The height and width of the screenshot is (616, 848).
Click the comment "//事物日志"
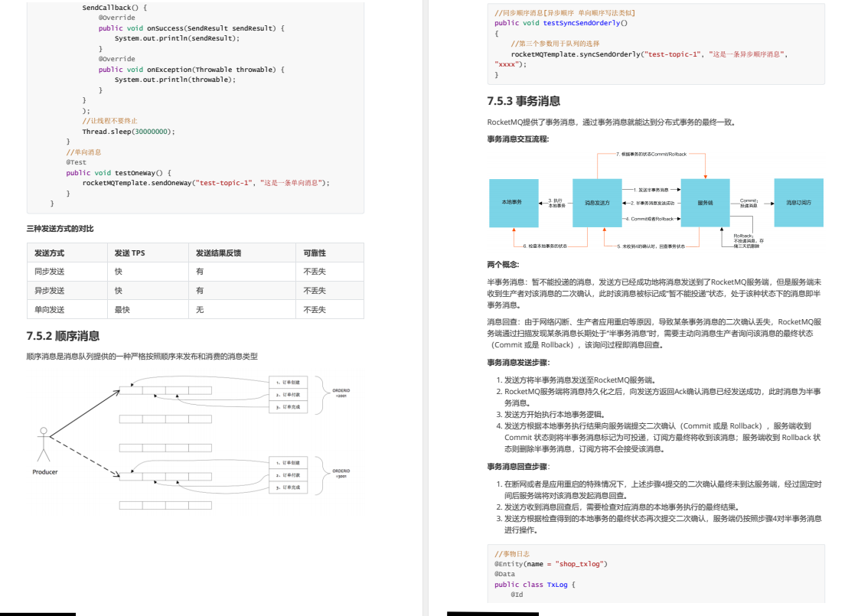tap(512, 554)
